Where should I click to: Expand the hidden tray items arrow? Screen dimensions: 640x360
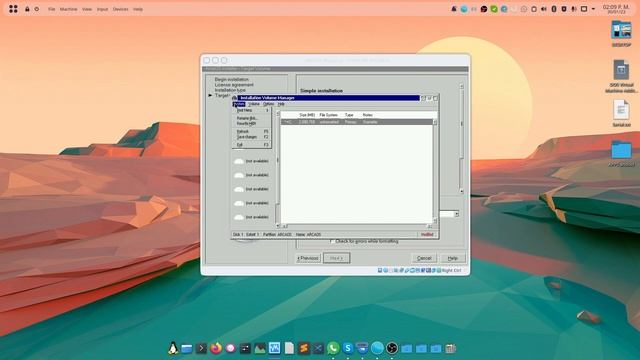(593, 9)
